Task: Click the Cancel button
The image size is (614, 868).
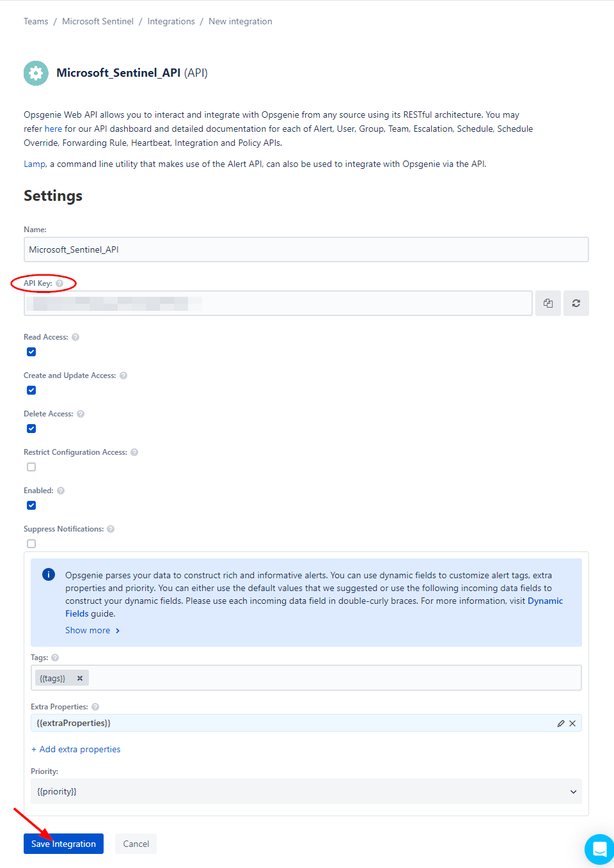Action: coord(136,844)
